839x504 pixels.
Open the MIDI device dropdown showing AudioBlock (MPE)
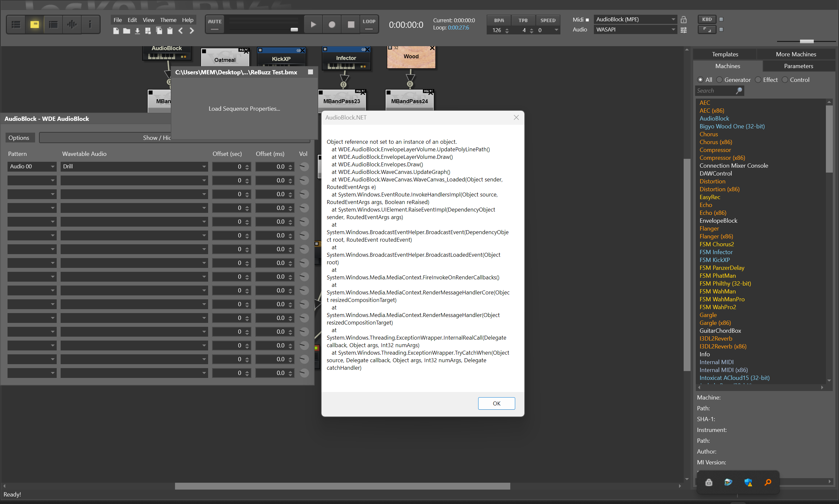tap(635, 19)
